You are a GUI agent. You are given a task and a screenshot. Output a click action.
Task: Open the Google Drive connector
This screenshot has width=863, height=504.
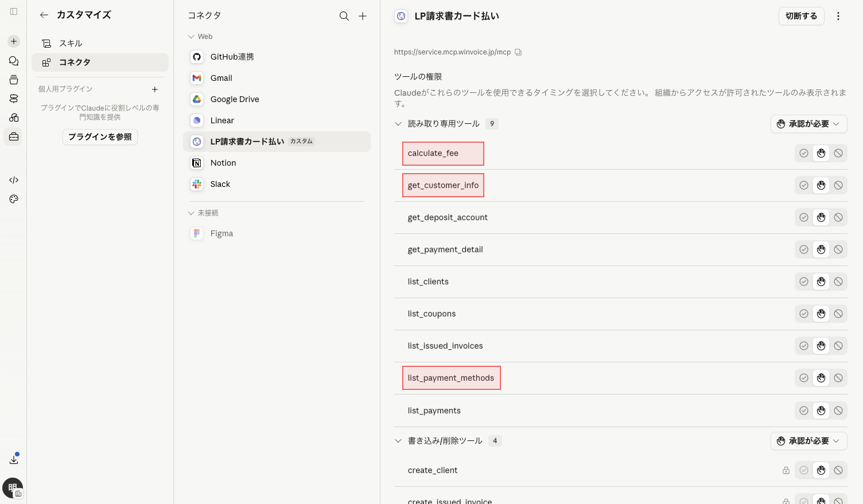tap(277, 99)
